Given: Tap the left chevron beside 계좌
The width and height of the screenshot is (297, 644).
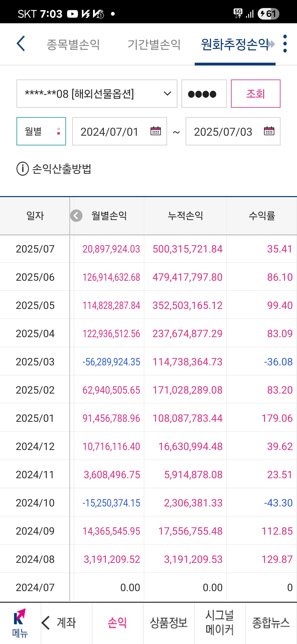Looking at the screenshot, I should tap(46, 623).
